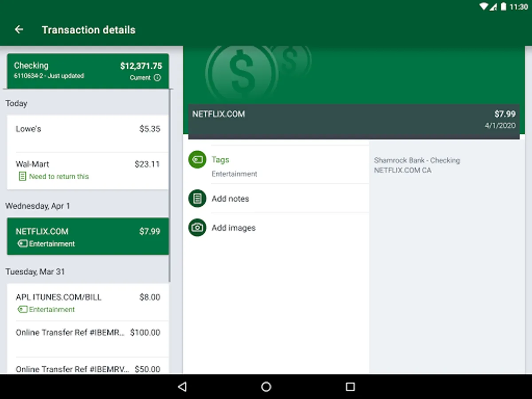Viewport: 532px width, 399px height.
Task: Click the 4/1/2020 date in detail header
Action: pos(500,125)
